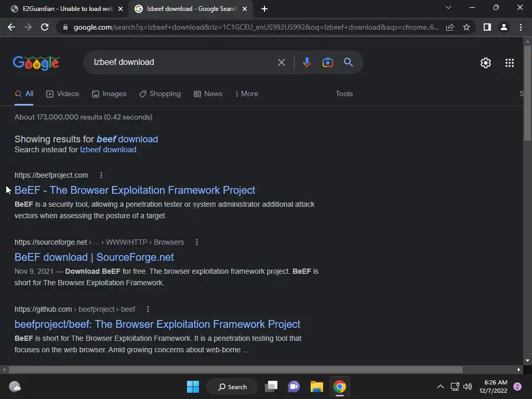Click the horizontal scrollbar thumb

[236, 369]
